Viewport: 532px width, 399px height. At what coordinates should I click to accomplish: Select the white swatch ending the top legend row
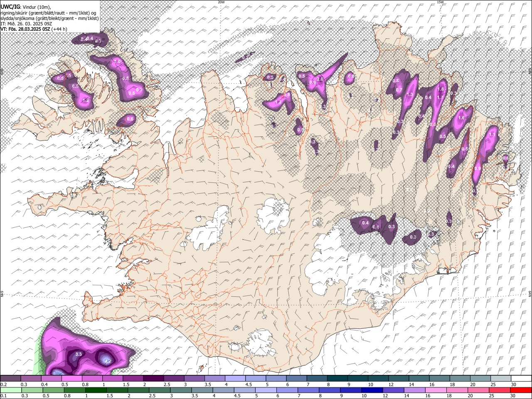(x=521, y=378)
